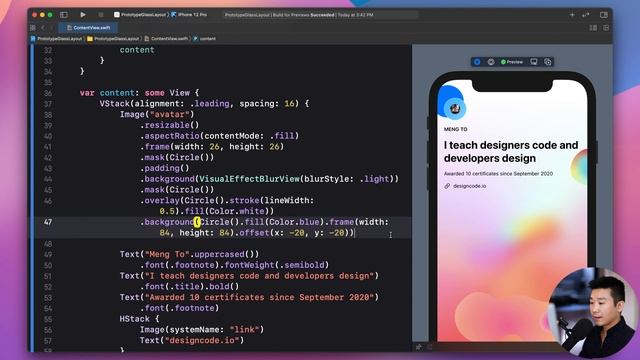
Task: Click the "Meng To" string on line 49
Action: (x=167, y=254)
